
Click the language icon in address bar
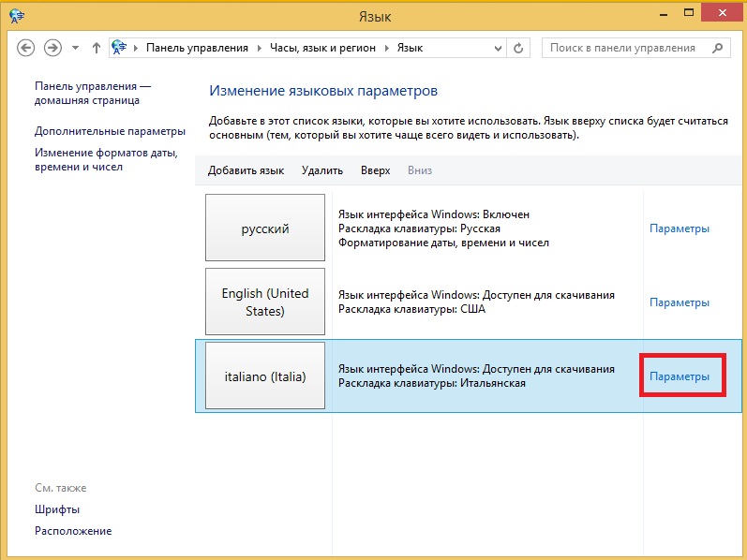pyautogui.click(x=119, y=47)
